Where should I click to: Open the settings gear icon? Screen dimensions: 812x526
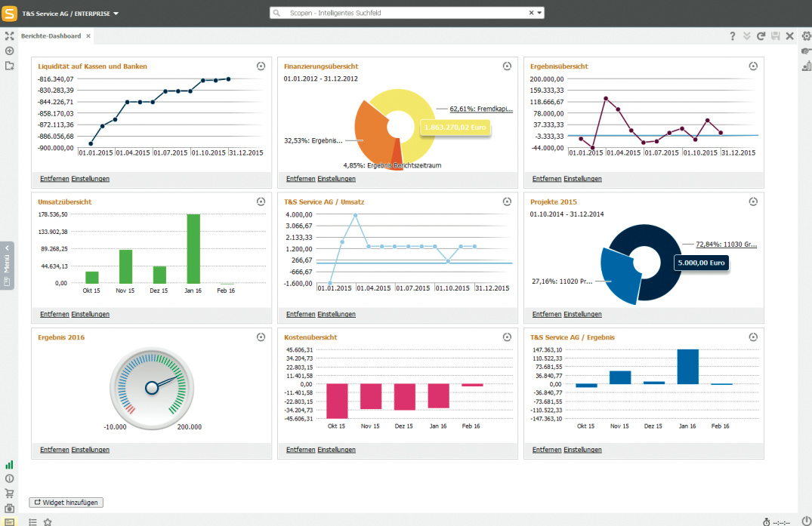(806, 35)
